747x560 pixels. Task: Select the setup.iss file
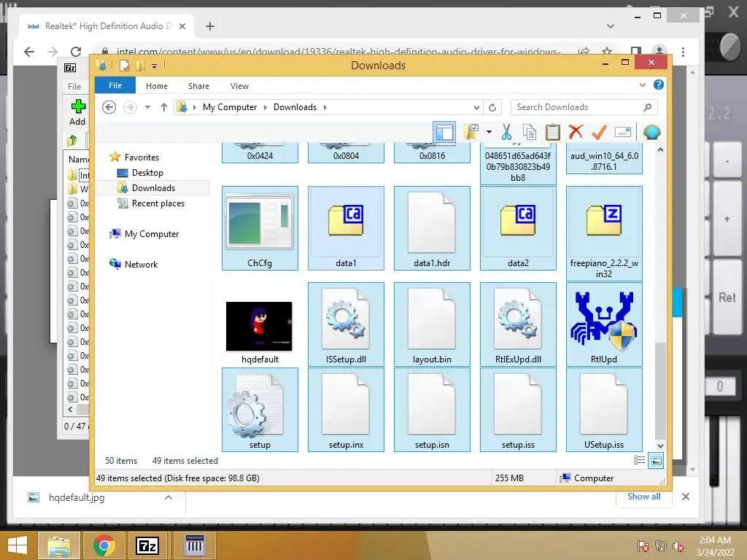[x=519, y=410]
